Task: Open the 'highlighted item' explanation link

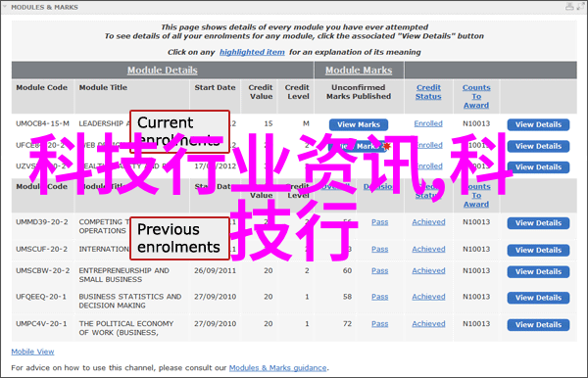Action: [252, 52]
